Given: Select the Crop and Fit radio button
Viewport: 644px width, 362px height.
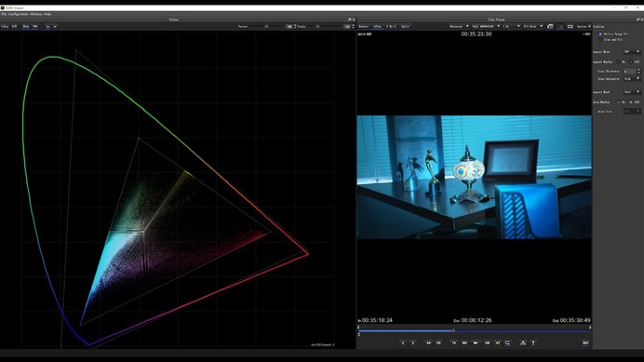Looking at the screenshot, I should click(600, 40).
